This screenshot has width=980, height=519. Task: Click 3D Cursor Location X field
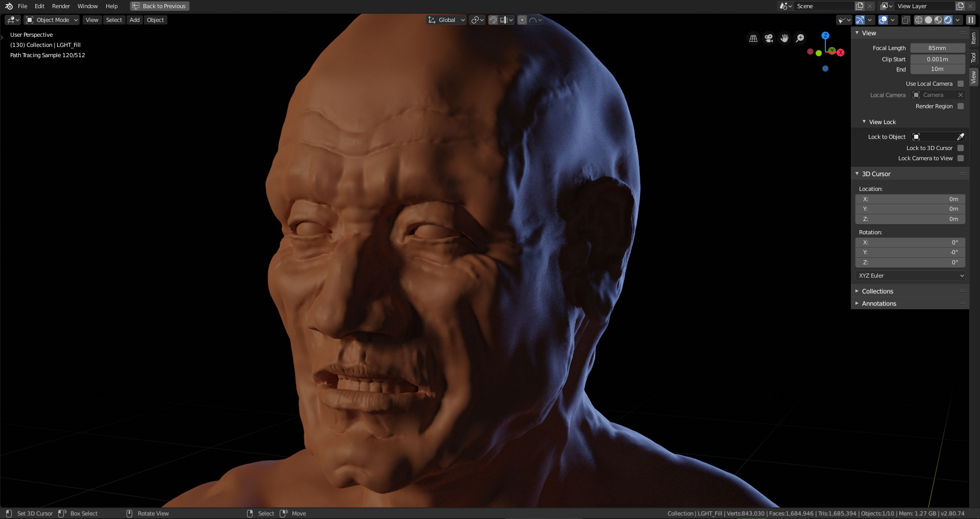tap(911, 199)
